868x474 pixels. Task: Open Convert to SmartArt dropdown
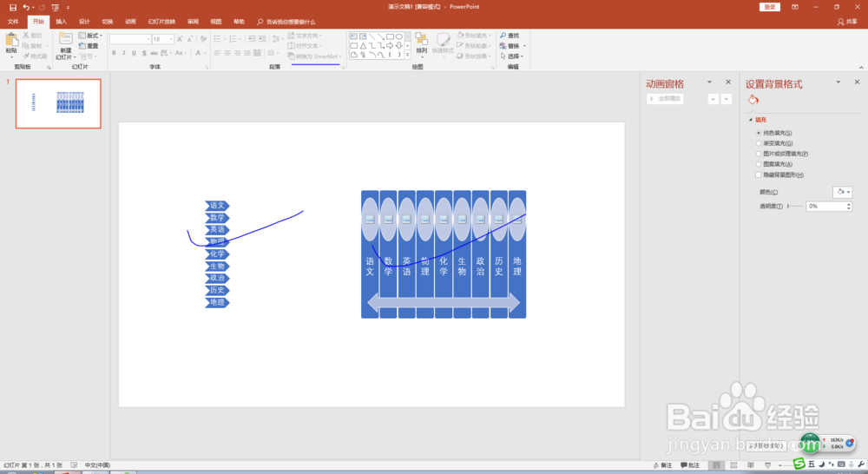(x=314, y=56)
